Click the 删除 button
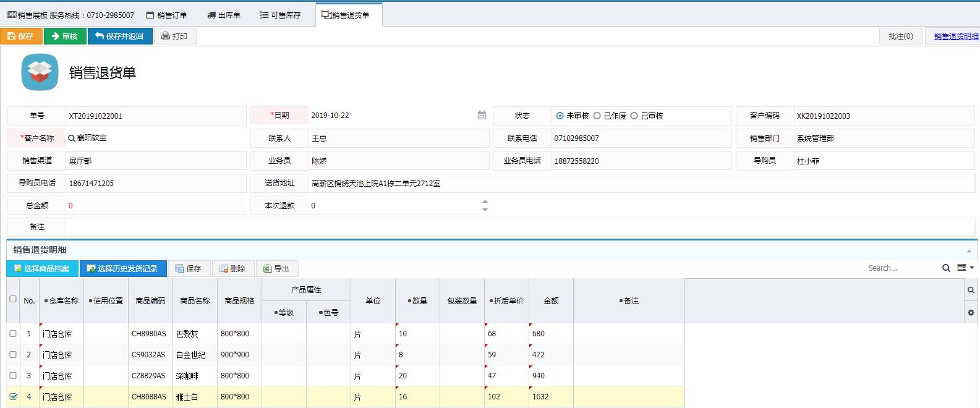The image size is (980, 408). tap(232, 268)
